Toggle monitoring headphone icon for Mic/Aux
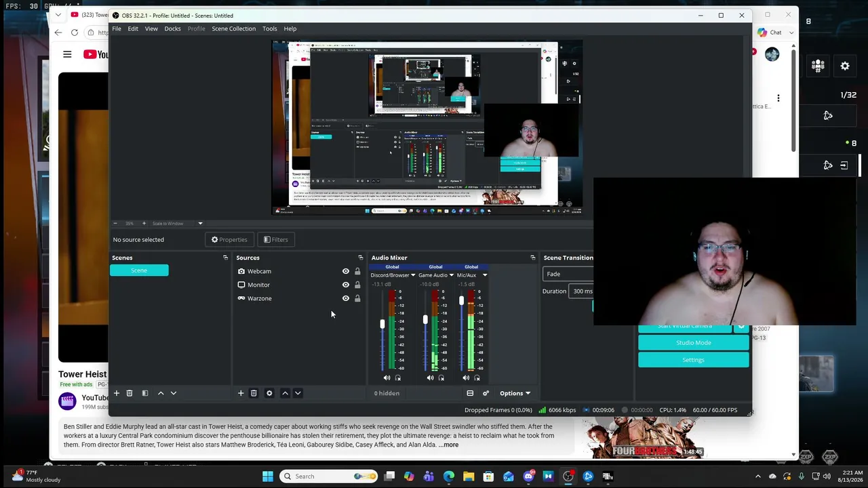 (x=477, y=378)
